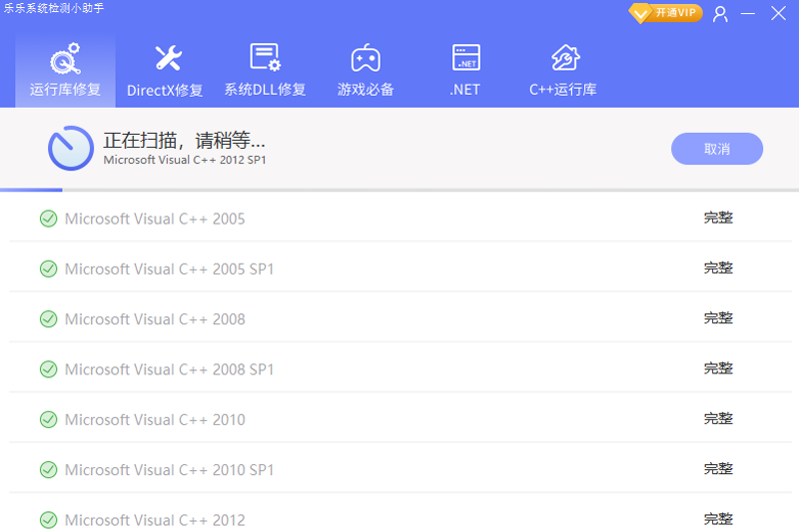
Task: Open the 系统DLL修复 icon
Action: point(265,58)
